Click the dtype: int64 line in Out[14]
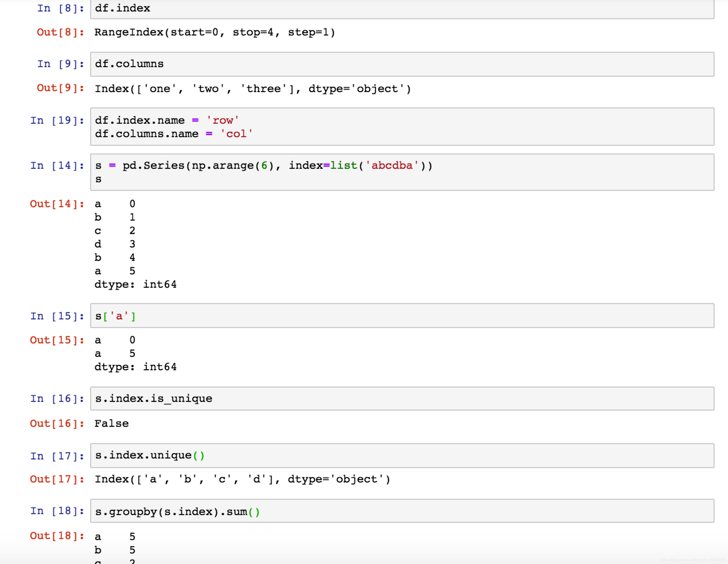Image resolution: width=728 pixels, height=564 pixels. 135,284
